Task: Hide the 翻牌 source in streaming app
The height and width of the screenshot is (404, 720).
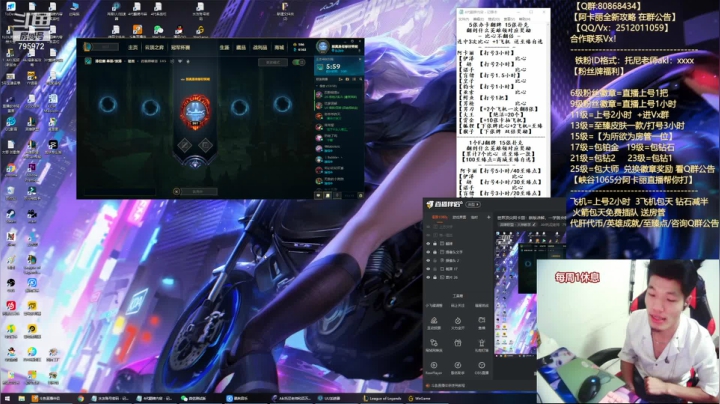Action: (x=428, y=244)
